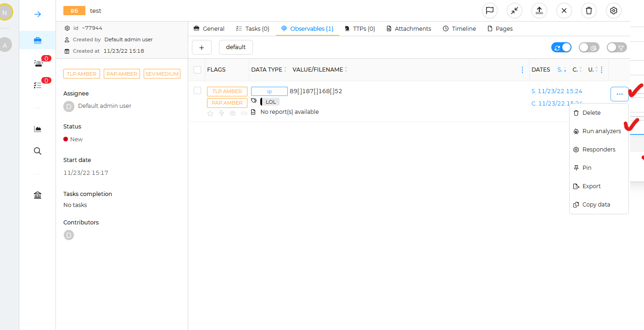The width and height of the screenshot is (644, 330).
Task: Select the ip observable row checkbox
Action: [x=197, y=91]
